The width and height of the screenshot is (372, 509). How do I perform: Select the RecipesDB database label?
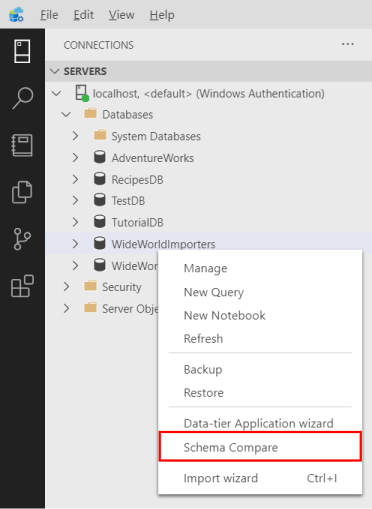tap(137, 180)
